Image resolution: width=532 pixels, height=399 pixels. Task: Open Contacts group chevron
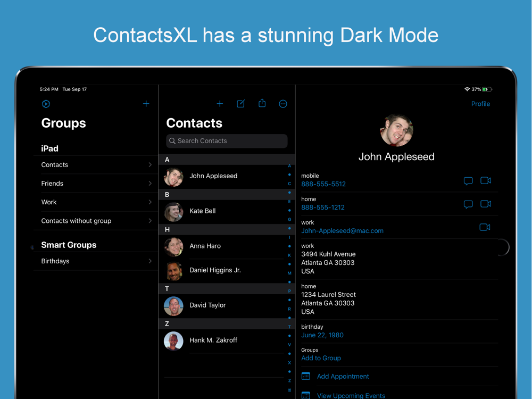[150, 164]
